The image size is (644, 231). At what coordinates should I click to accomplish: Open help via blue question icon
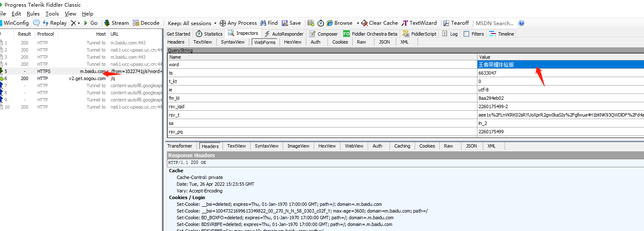521,23
